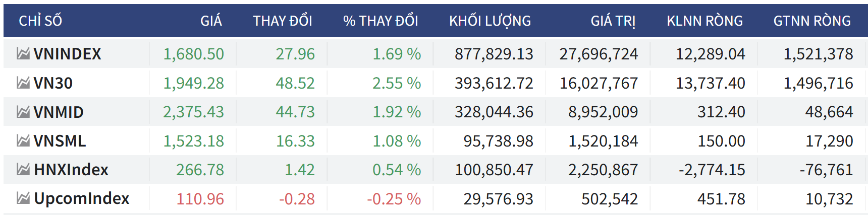Sort by the GTNN RÒNG column header
Viewport: 868px width, 215px height.
812,21
